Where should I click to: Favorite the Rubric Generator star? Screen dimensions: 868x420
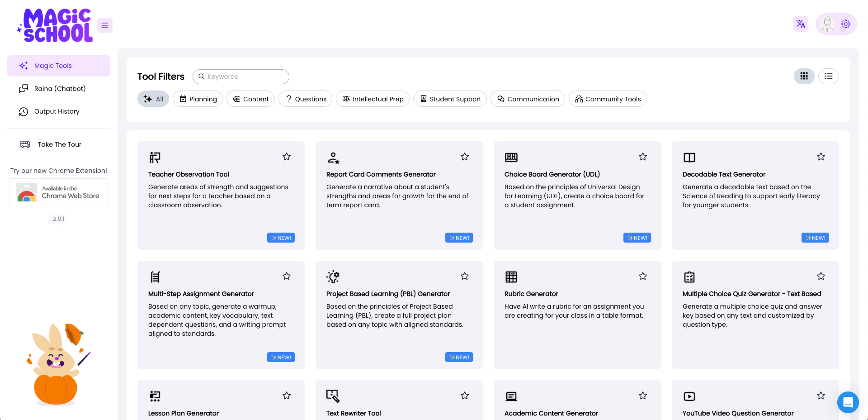tap(643, 276)
